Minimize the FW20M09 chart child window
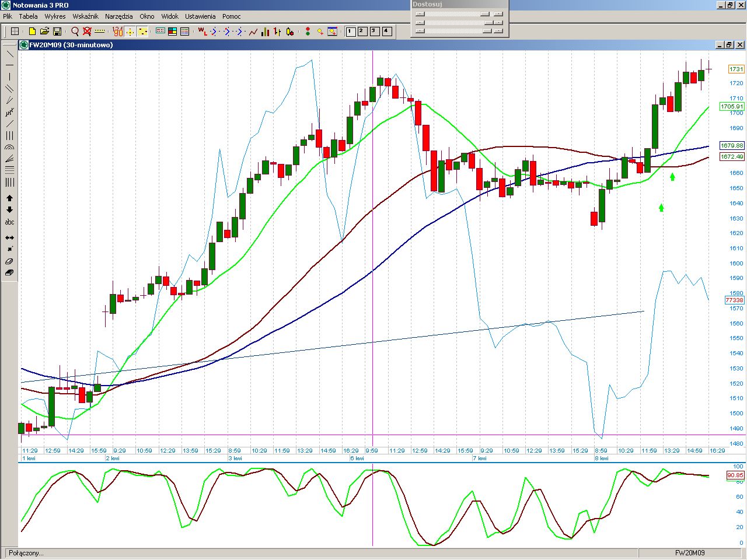Viewport: 747px width, 560px height. pyautogui.click(x=720, y=45)
